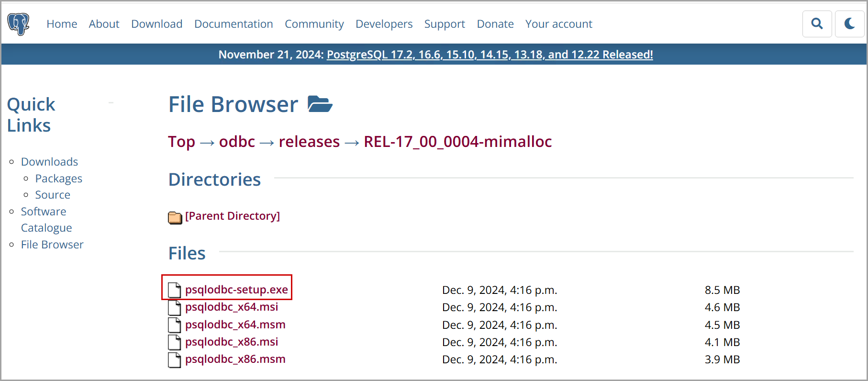Toggle dark mode with the moon icon
This screenshot has width=868, height=381.
[x=849, y=24]
